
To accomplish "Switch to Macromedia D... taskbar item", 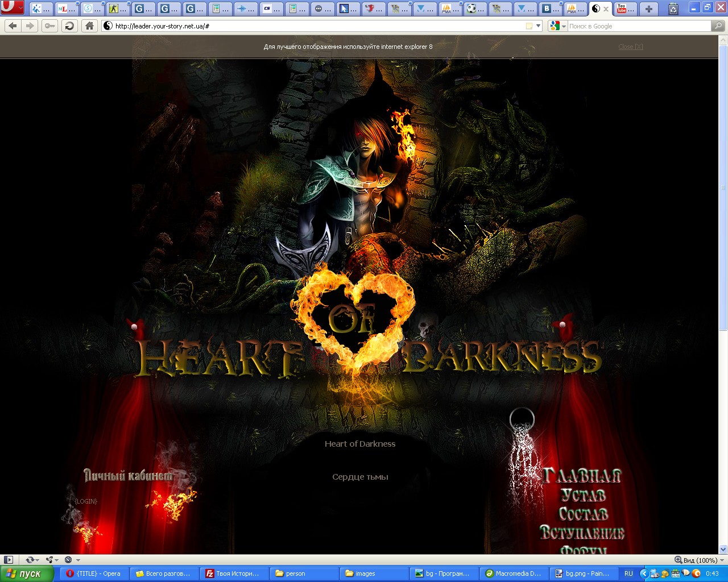I will 514,573.
